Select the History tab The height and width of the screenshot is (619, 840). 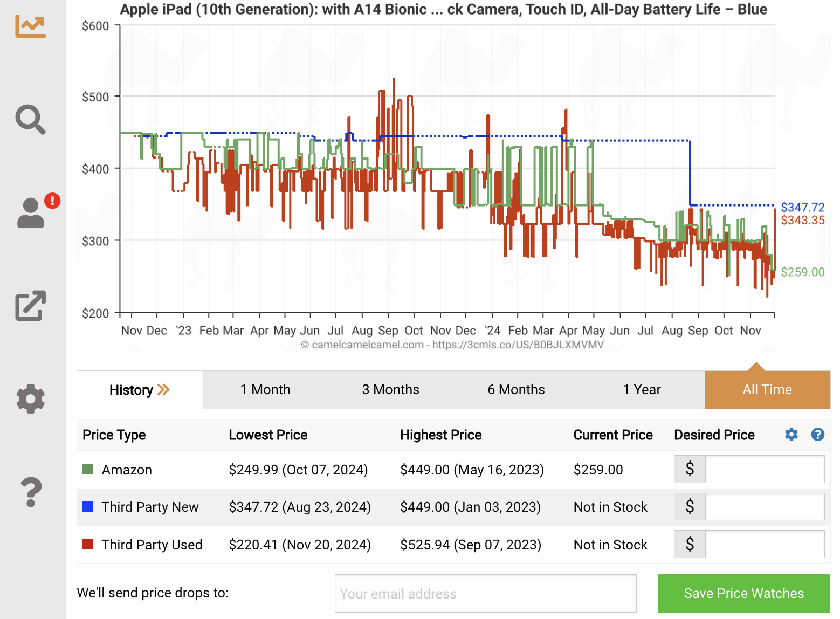140,390
